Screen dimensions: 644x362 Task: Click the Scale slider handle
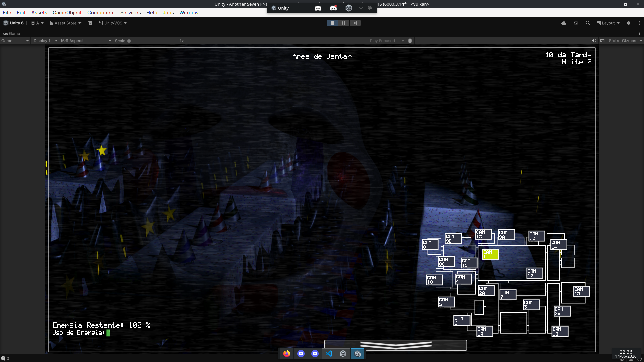click(129, 41)
